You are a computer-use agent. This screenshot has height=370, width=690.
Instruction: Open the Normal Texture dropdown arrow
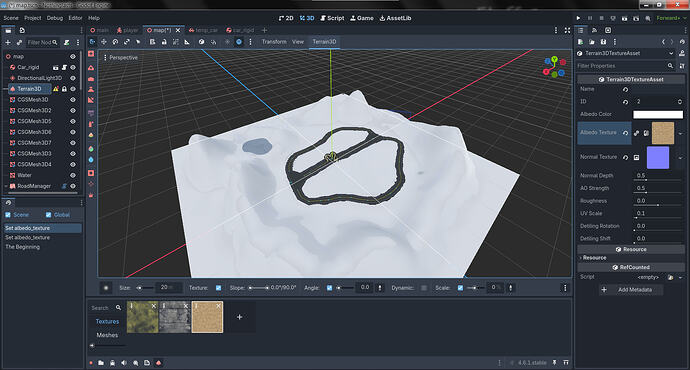click(680, 158)
